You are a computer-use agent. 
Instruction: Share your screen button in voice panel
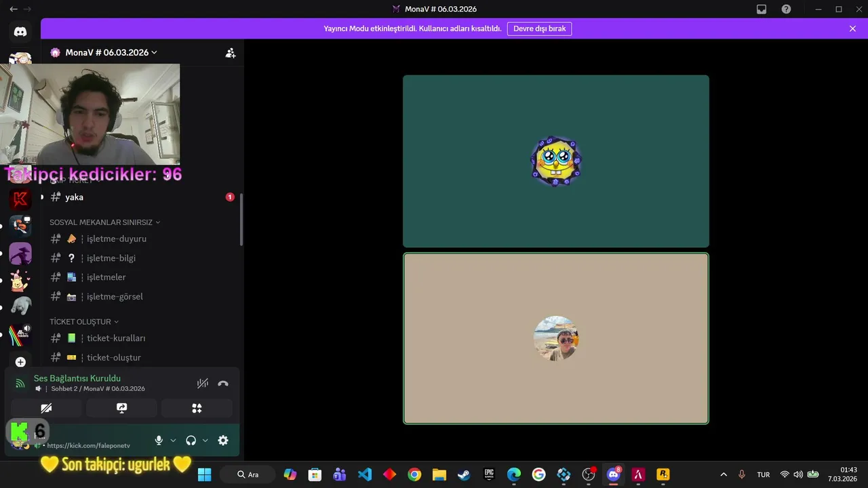[x=121, y=408]
